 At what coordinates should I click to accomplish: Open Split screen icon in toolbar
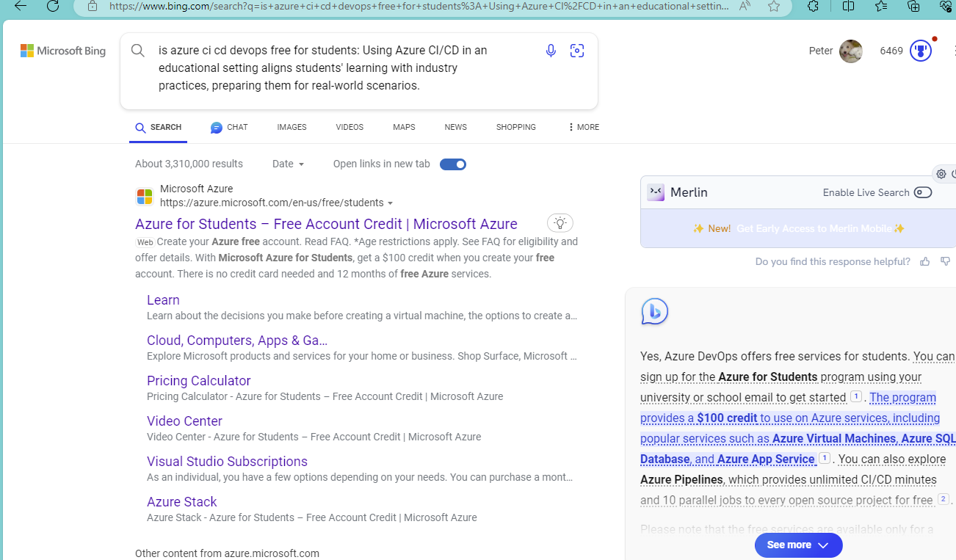(x=848, y=6)
